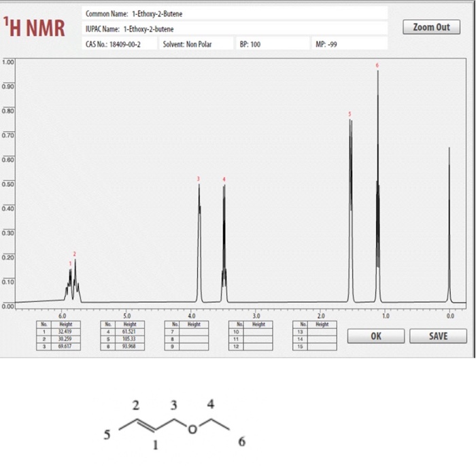The height and width of the screenshot is (467, 476).
Task: Click carbon label 1 in the structure
Action: pos(155,445)
